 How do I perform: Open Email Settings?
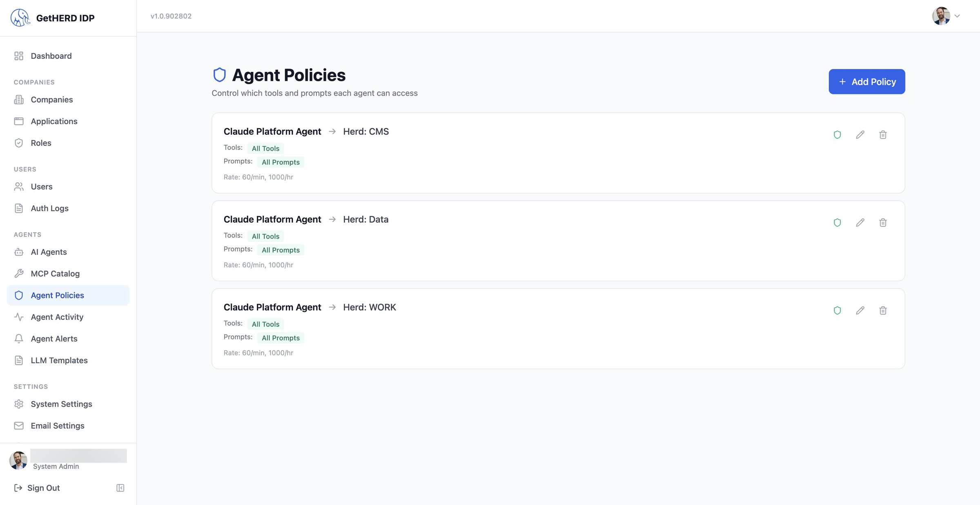pos(68,426)
